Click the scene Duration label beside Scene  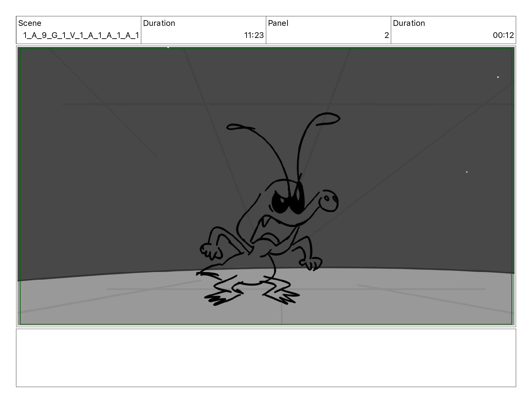pos(159,23)
